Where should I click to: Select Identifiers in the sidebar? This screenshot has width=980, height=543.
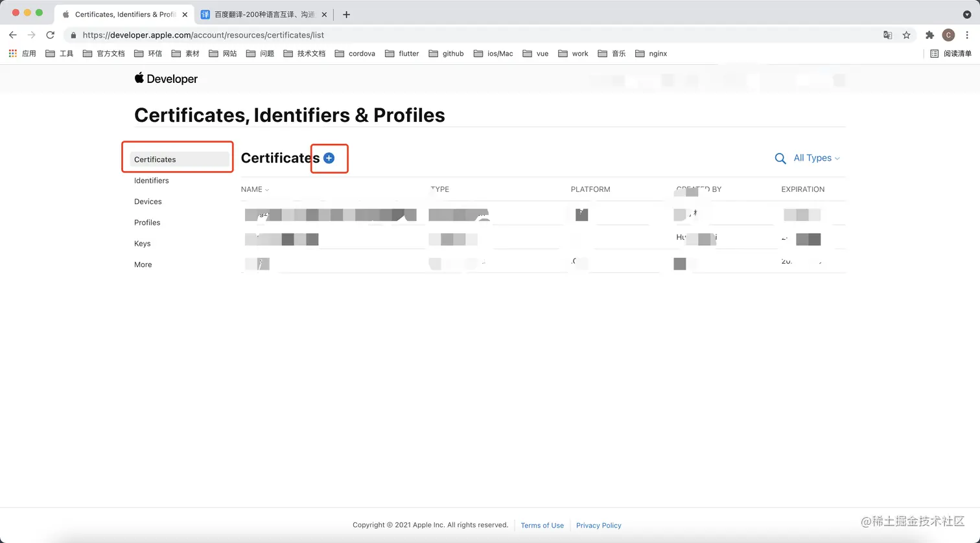[x=152, y=181]
